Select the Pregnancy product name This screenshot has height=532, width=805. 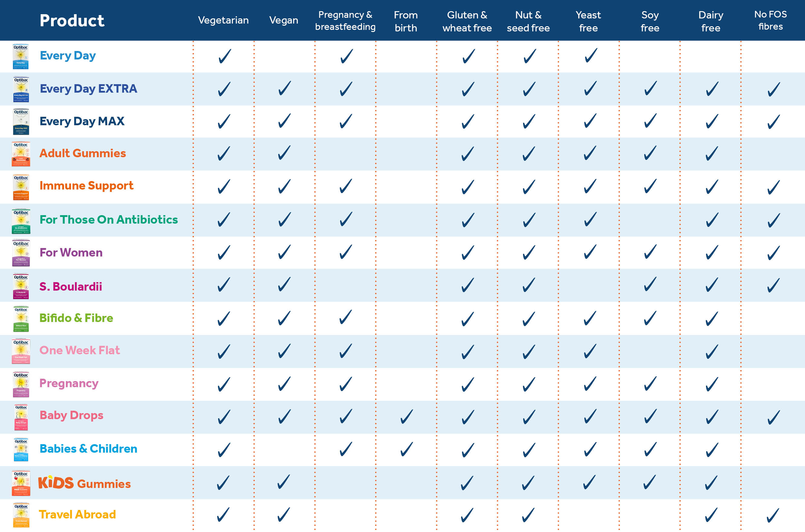point(69,384)
